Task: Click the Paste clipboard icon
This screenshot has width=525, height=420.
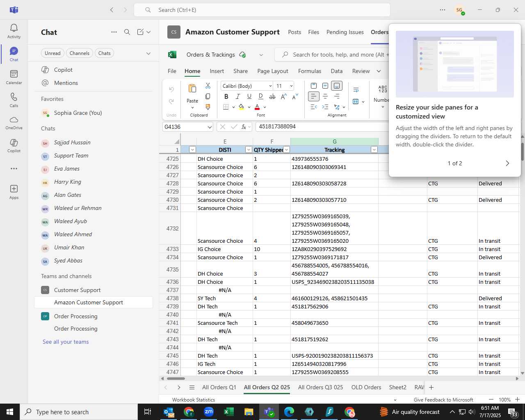Action: (192, 89)
